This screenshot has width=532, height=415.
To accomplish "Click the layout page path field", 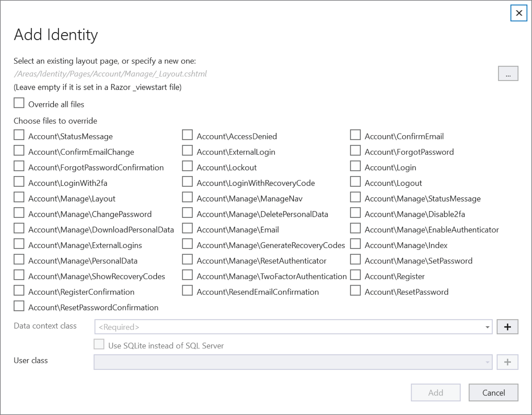I will 110,74.
